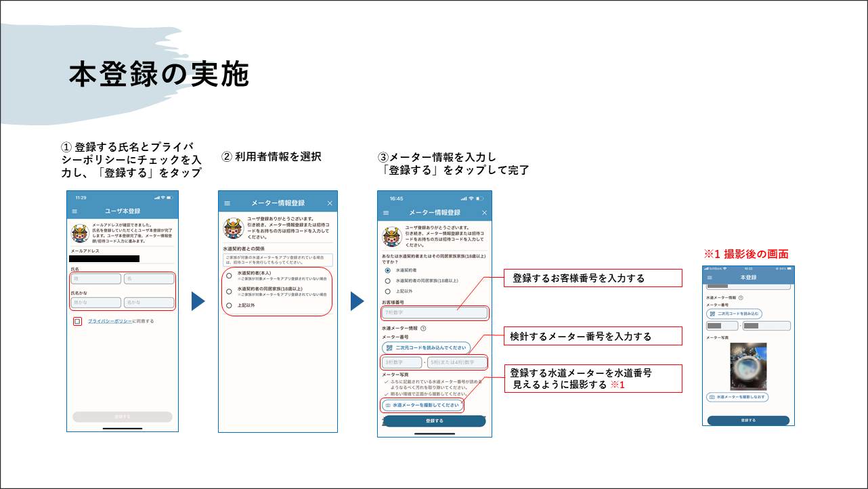
Task: Tap the 登録する button on メーター情報登録
Action: tap(433, 420)
